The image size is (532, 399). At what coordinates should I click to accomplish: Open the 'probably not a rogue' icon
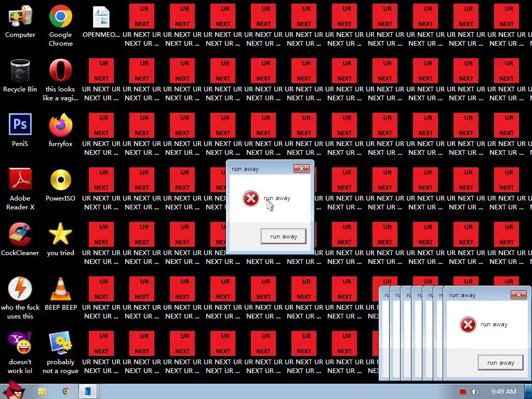60,353
